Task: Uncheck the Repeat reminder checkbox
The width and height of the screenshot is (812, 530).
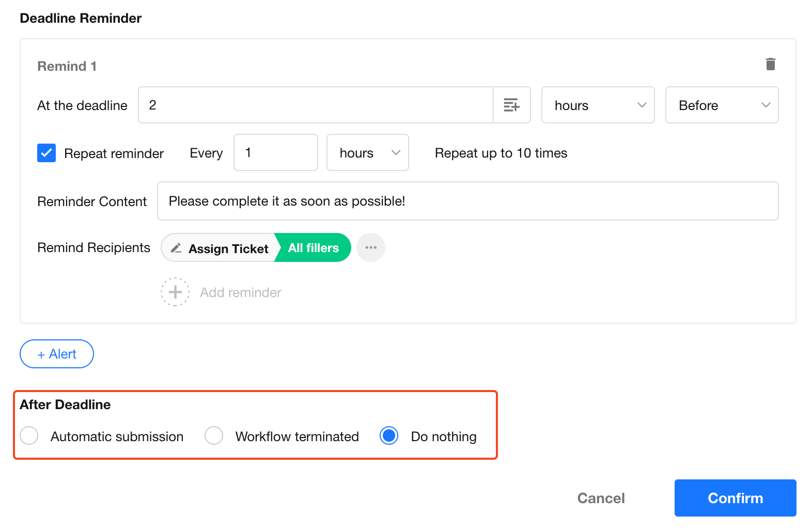Action: click(46, 153)
